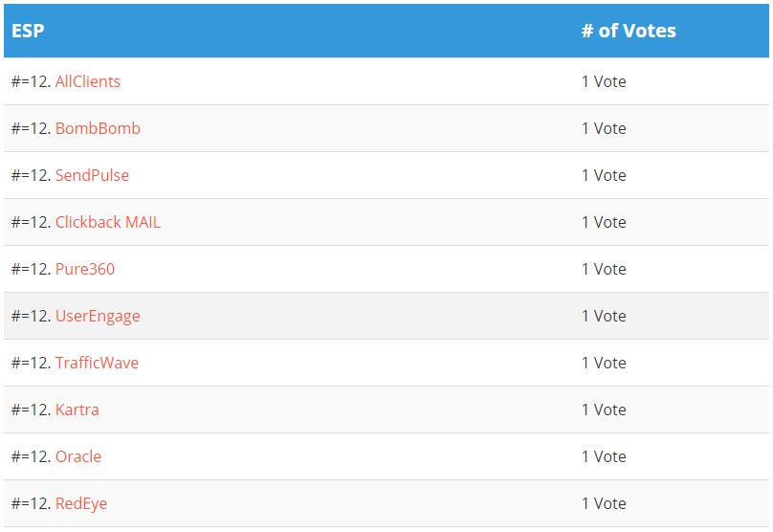Image resolution: width=773 pixels, height=532 pixels.
Task: Click the vote count beside Clickback MAIL
Action: click(604, 222)
